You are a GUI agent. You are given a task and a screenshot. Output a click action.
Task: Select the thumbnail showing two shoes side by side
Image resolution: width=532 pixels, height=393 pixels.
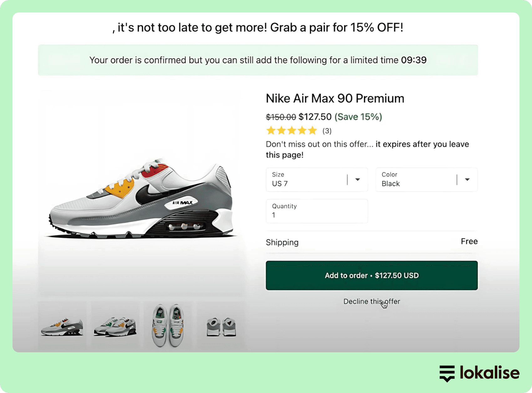tap(115, 326)
